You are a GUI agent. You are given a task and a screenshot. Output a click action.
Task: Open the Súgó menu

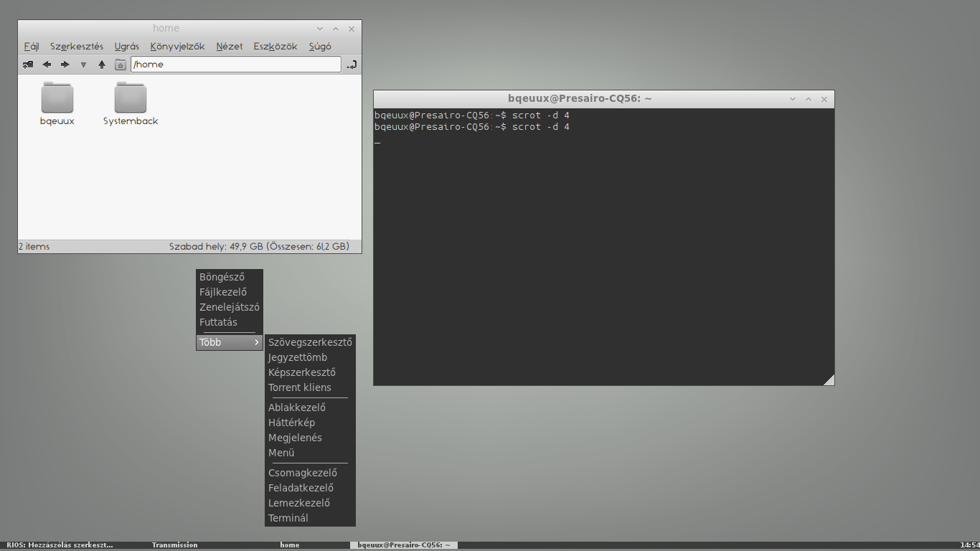[x=320, y=46]
